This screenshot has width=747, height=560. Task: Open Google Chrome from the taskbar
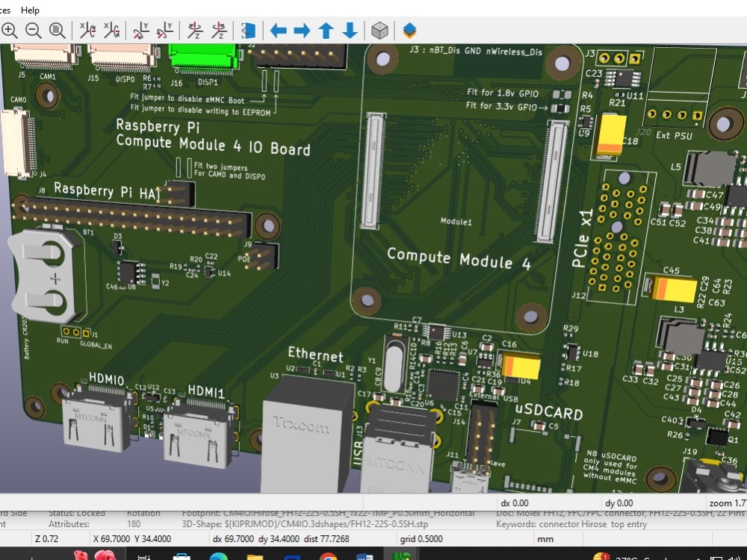(327, 556)
